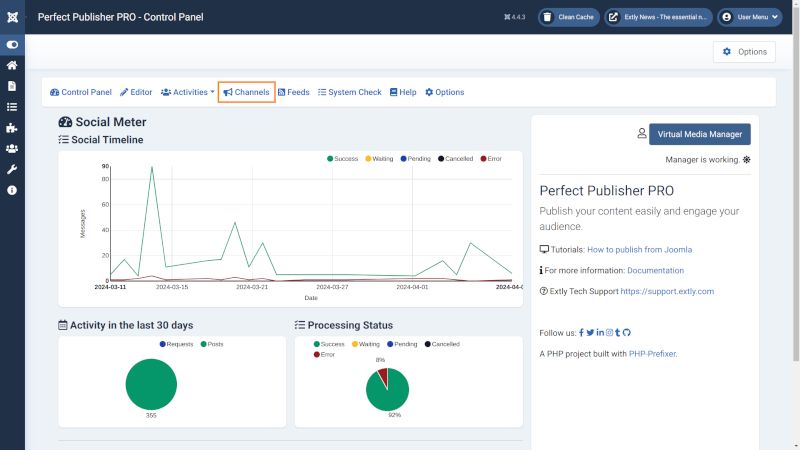This screenshot has width=800, height=450.
Task: Toggle Posts in Activity chart legend
Action: (212, 344)
